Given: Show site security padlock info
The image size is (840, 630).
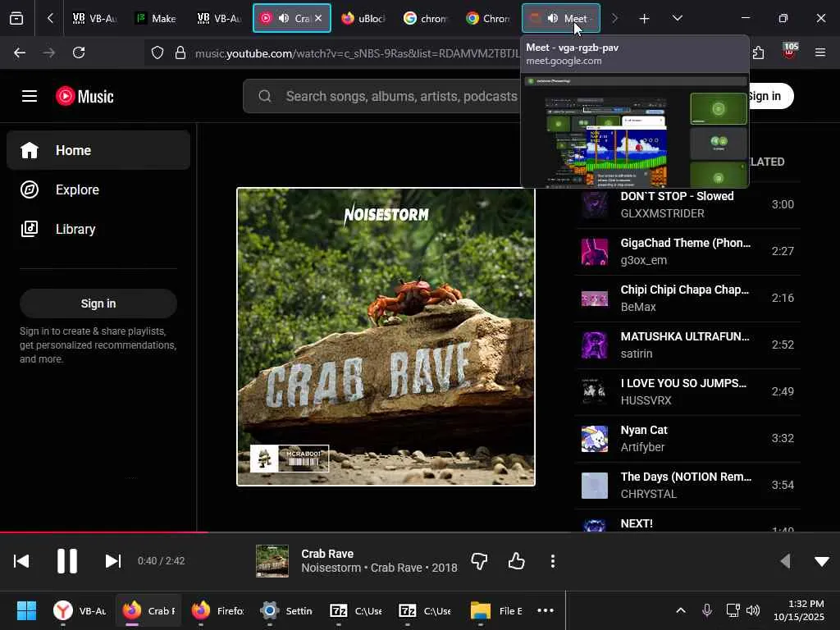Looking at the screenshot, I should tap(180, 52).
